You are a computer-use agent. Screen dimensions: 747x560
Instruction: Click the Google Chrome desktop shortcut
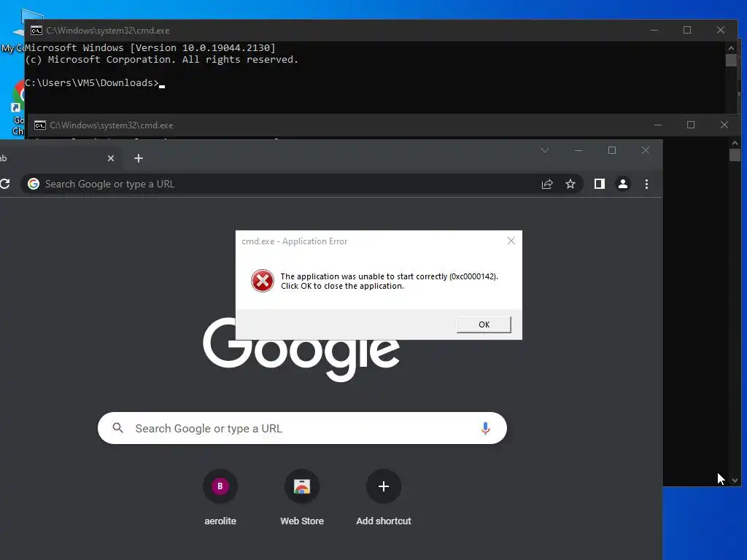(18, 109)
